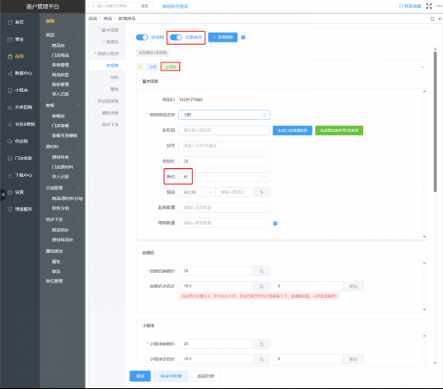Click the small button ending the first price section's second row
443x389 pixels.
click(353, 286)
